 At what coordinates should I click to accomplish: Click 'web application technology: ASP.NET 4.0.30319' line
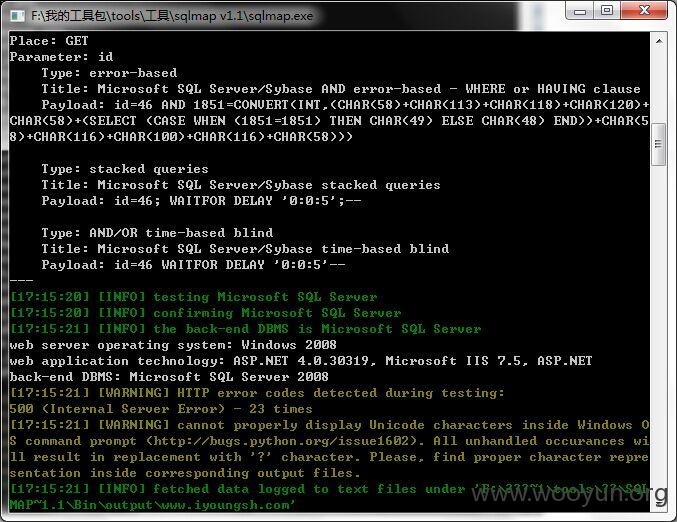(x=301, y=361)
